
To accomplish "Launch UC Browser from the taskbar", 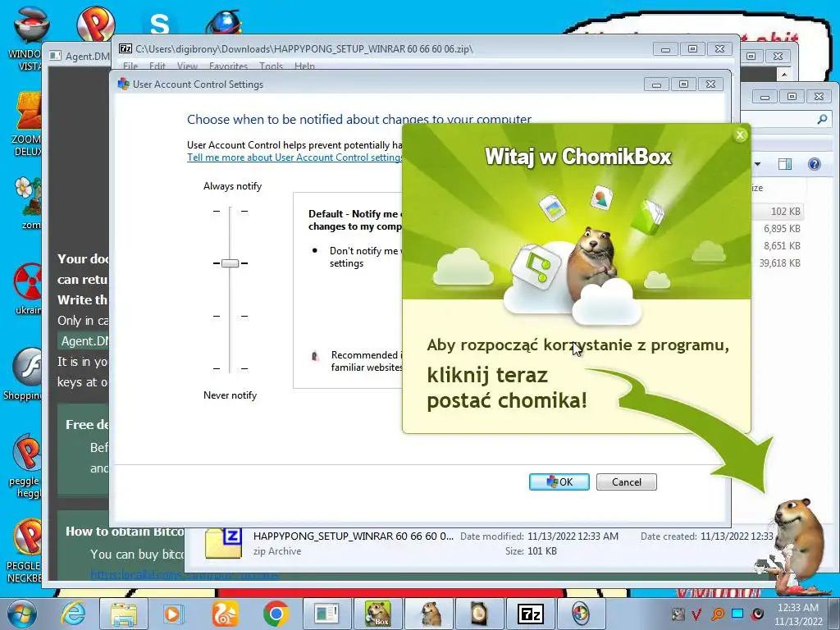I will (x=225, y=614).
